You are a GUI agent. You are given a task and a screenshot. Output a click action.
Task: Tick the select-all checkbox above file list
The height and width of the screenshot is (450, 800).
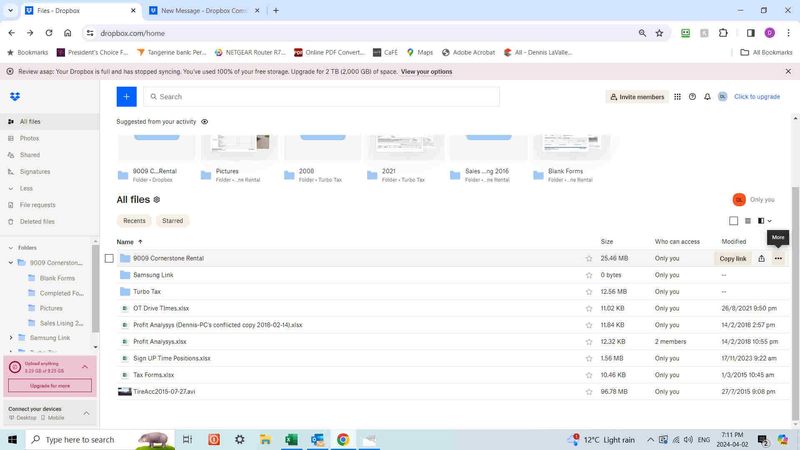(x=733, y=221)
